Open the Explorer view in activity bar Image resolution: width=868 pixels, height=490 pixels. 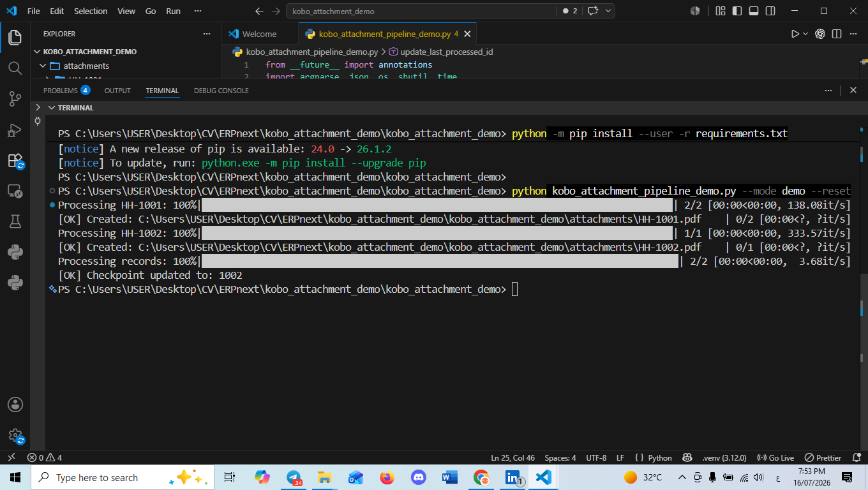pos(15,37)
